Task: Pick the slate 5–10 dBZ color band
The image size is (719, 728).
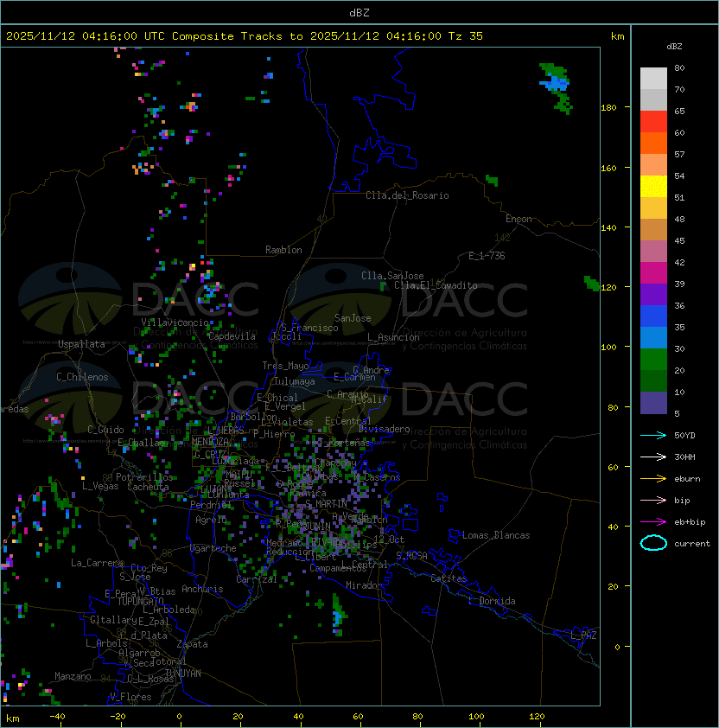Action: point(653,403)
